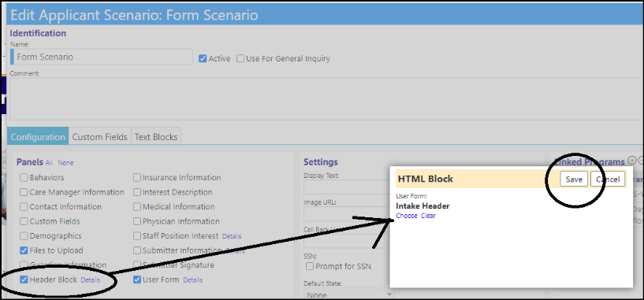
Task: Switch to the Custom Fields tab
Action: coord(100,137)
